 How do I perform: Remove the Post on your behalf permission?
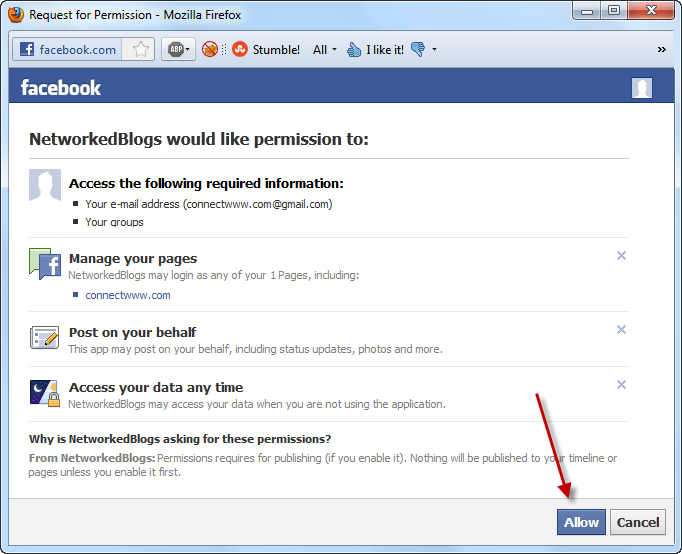(621, 330)
